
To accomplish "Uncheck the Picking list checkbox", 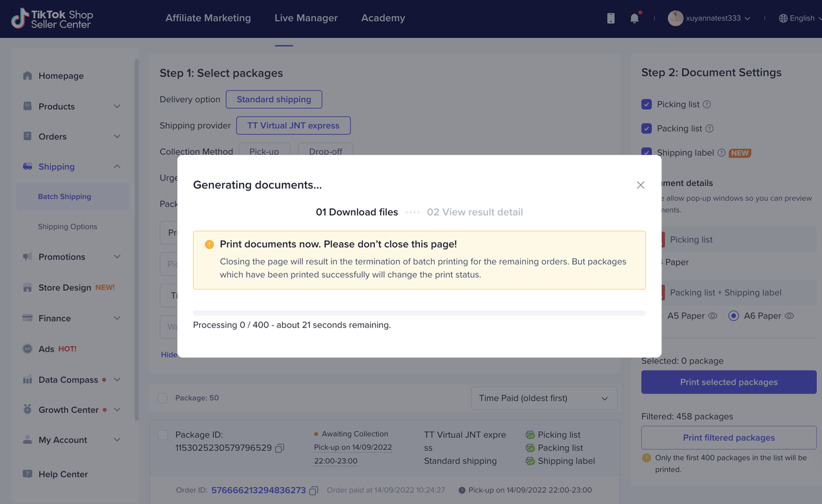I will [x=647, y=104].
